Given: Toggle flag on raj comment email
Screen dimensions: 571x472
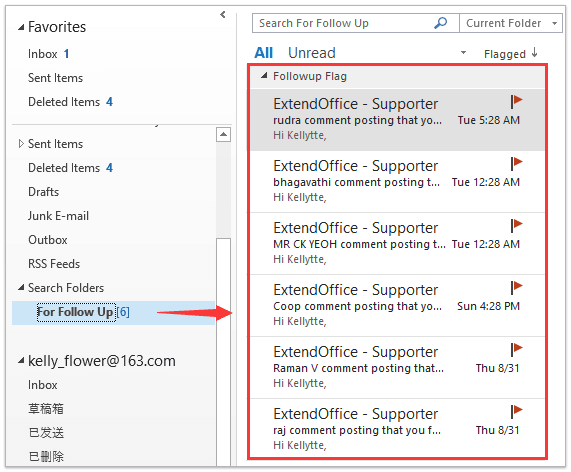Looking at the screenshot, I should click(516, 412).
